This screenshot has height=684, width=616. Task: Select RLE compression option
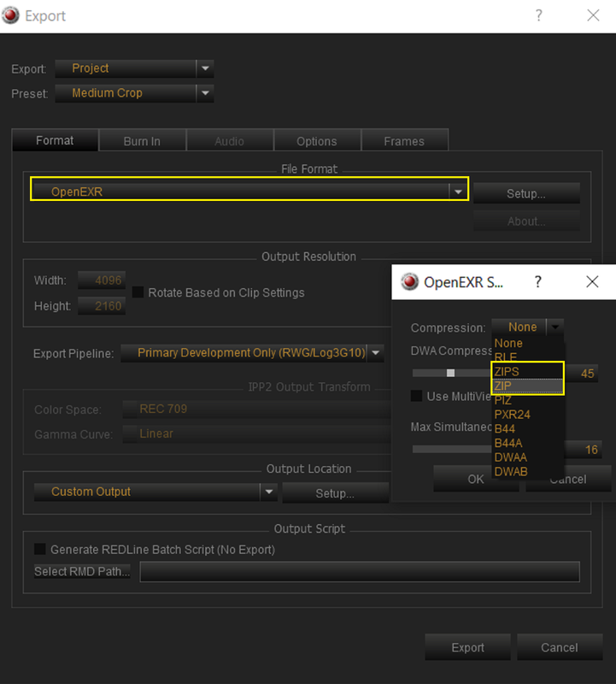(x=528, y=357)
